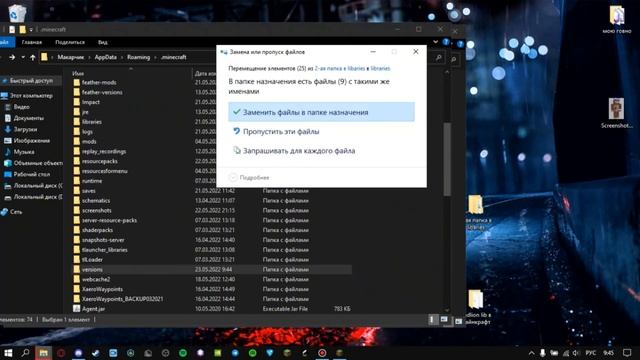Choose 'Заменить файлы в папке назначения'
Screen dimensions: 640x360
pyautogui.click(x=322, y=112)
